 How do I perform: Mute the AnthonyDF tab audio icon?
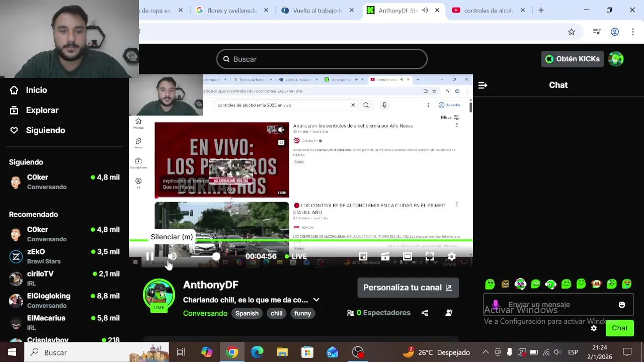[425, 10]
